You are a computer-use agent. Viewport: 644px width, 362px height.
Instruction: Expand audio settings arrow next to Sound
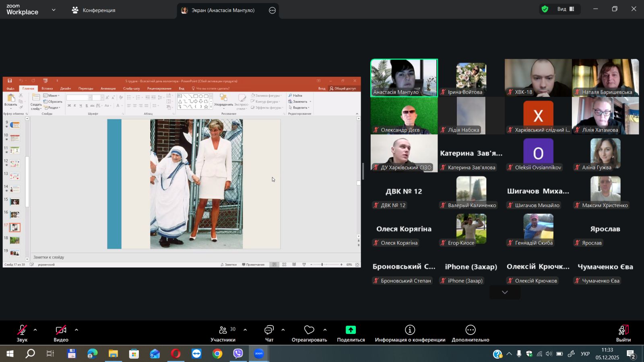35,330
